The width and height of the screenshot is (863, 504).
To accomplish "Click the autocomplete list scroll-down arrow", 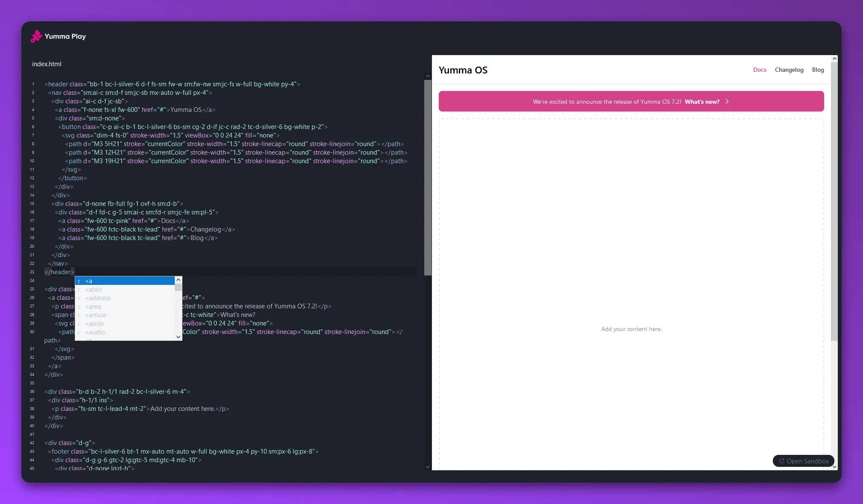I will coord(179,337).
